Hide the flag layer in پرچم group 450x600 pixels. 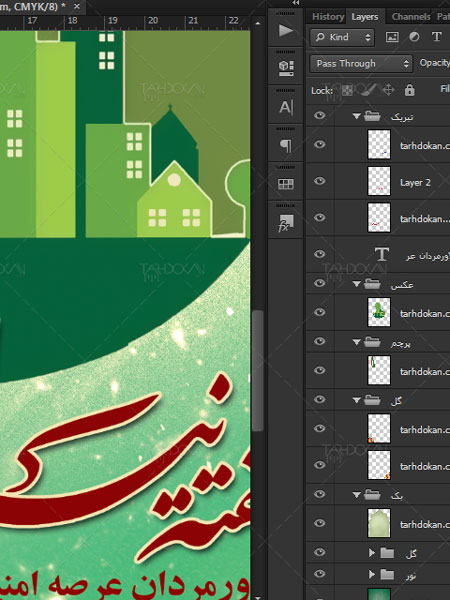click(x=320, y=370)
